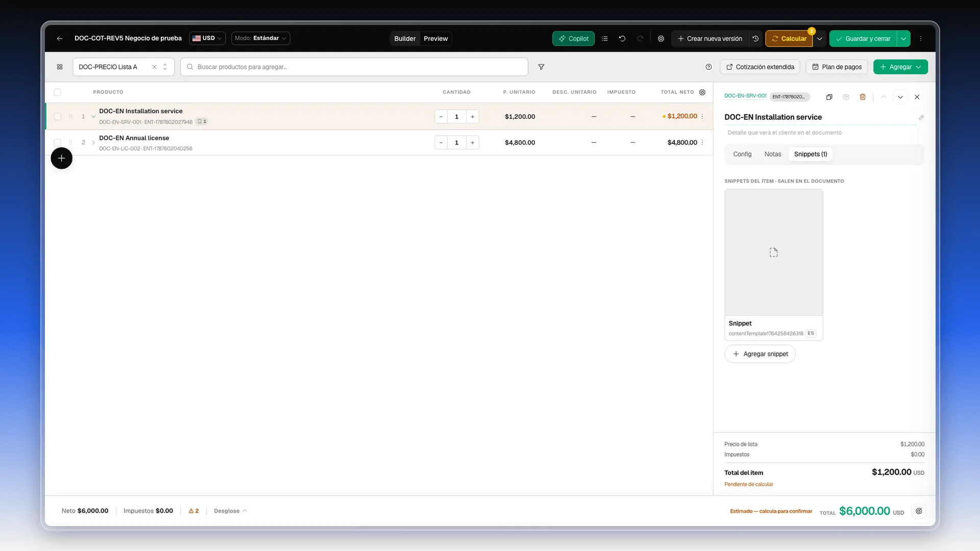
Task: Open the Notas tab in item panel
Action: coord(773,154)
